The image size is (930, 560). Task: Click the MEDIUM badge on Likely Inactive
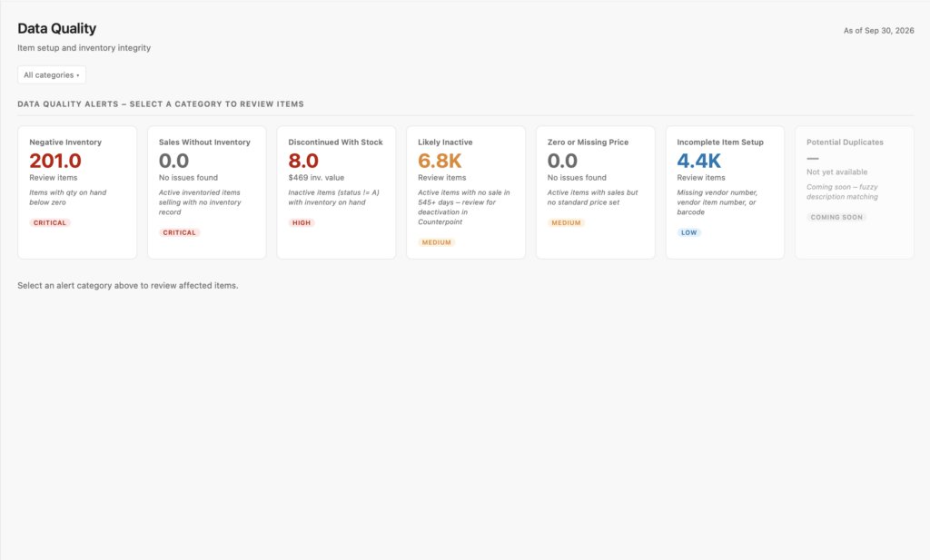(437, 242)
